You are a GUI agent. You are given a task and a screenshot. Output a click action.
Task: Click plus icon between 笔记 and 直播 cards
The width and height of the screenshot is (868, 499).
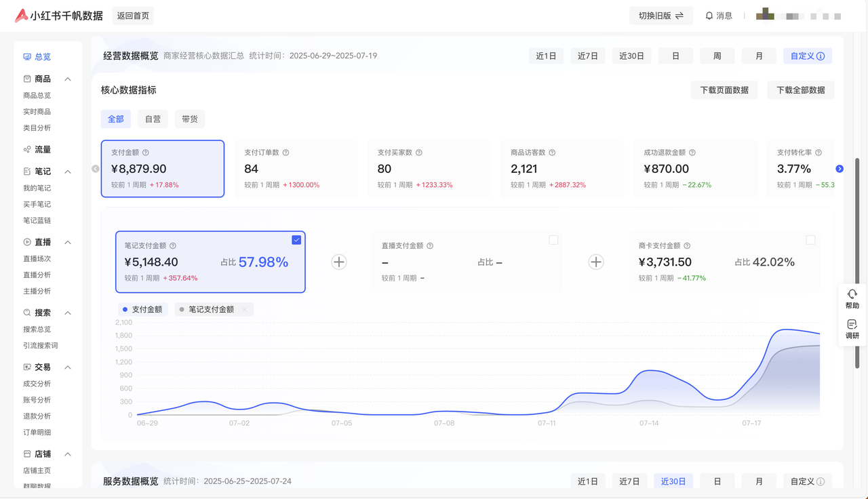(339, 262)
